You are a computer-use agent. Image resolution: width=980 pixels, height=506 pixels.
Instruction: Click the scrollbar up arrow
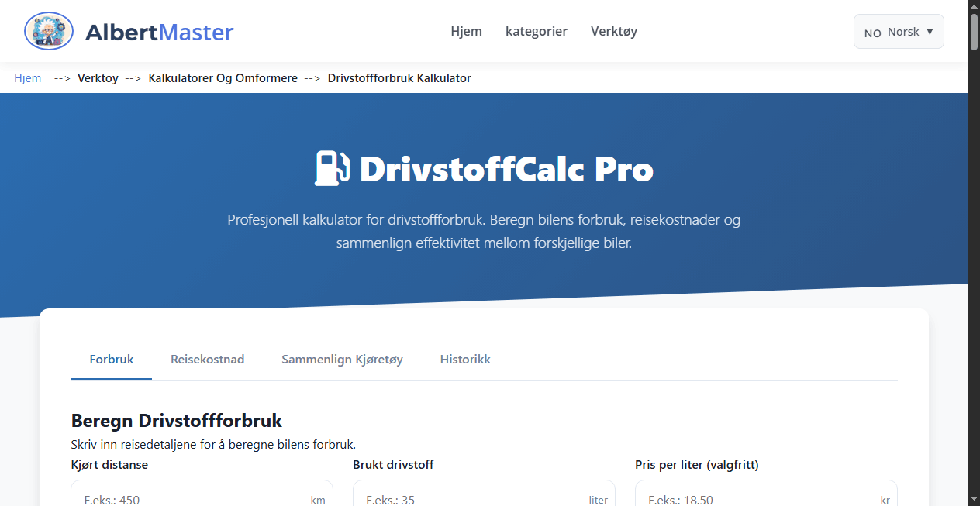[x=973, y=6]
